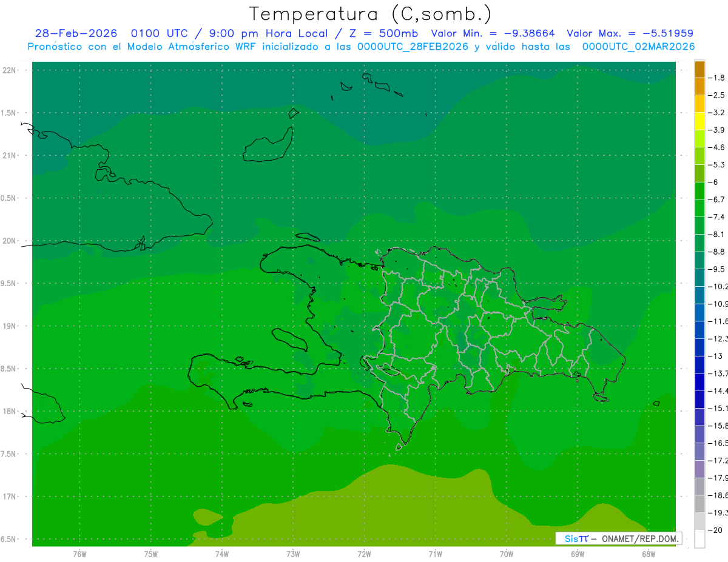Click the "71W" longitude label

coord(435,554)
